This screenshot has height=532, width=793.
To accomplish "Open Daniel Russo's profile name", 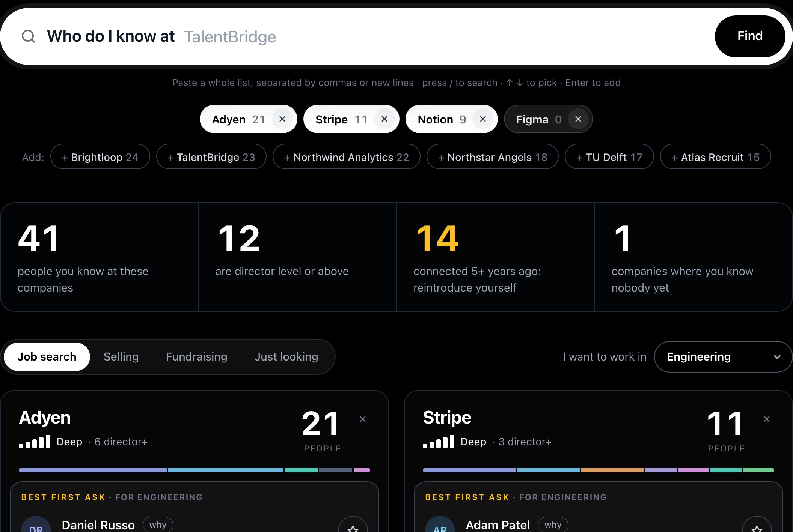I will [98, 525].
